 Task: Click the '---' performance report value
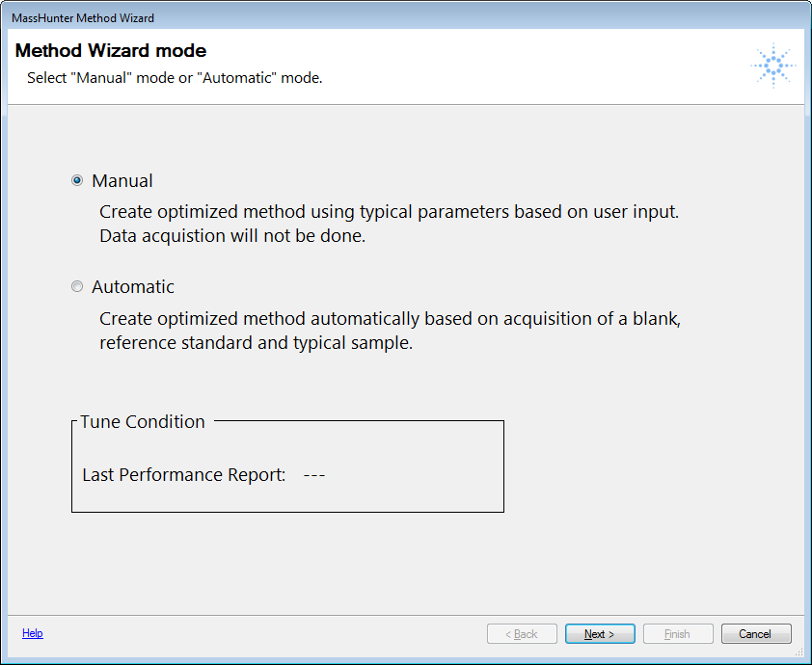point(313,474)
